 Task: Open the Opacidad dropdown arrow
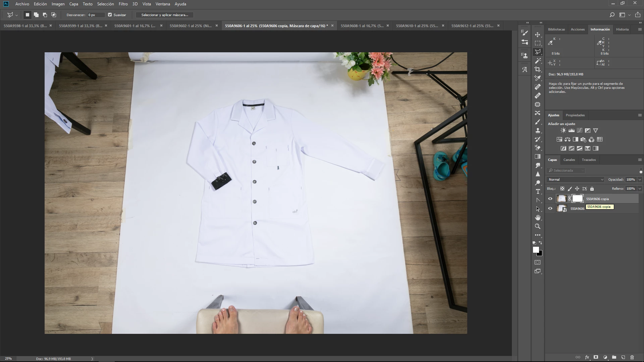click(640, 180)
